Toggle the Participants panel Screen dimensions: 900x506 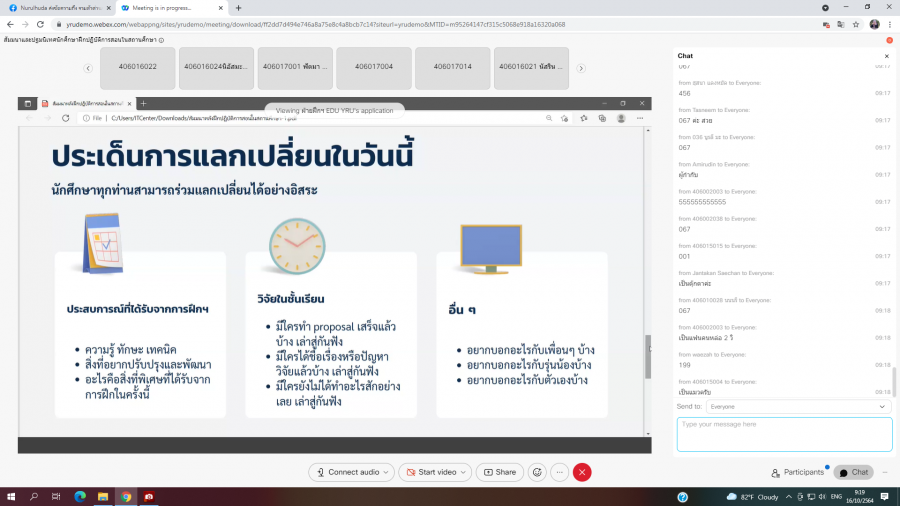click(798, 472)
